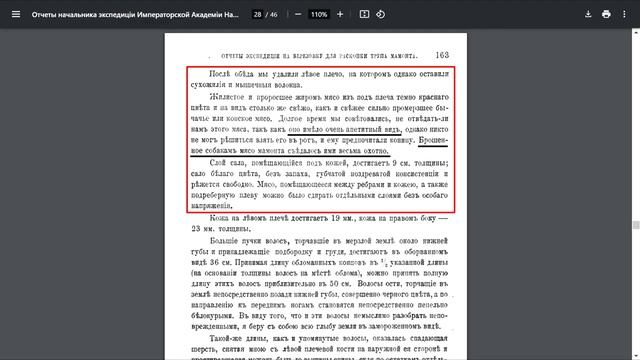Viewport: 640px width, 360px height.
Task: Click the paragraph beginning 'Слой сала'
Action: [320, 184]
